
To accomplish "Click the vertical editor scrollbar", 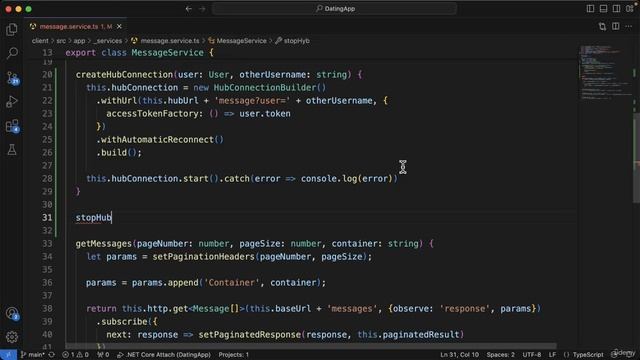I will click(636, 159).
